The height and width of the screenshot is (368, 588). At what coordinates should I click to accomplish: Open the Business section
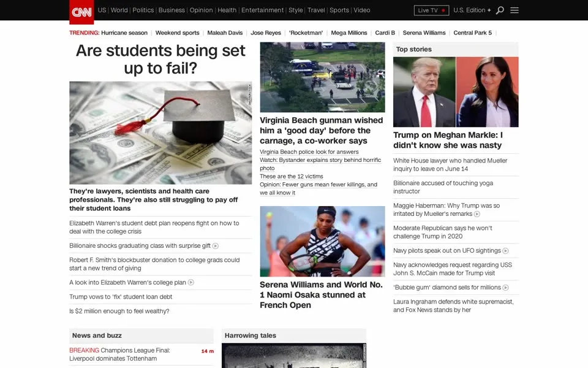(171, 10)
